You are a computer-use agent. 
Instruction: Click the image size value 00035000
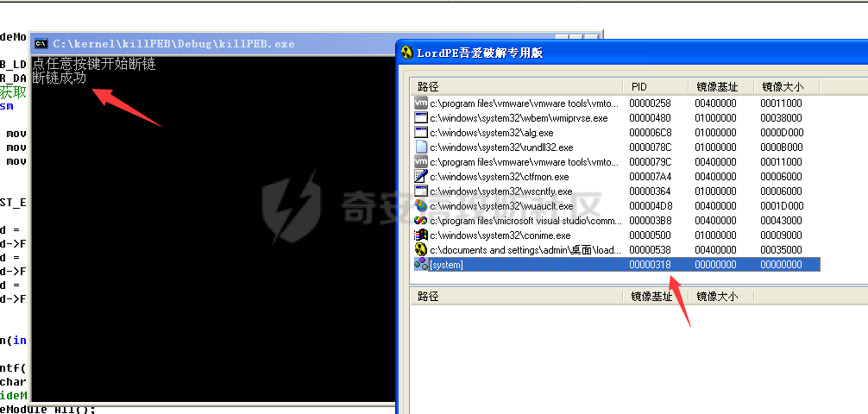(x=781, y=250)
